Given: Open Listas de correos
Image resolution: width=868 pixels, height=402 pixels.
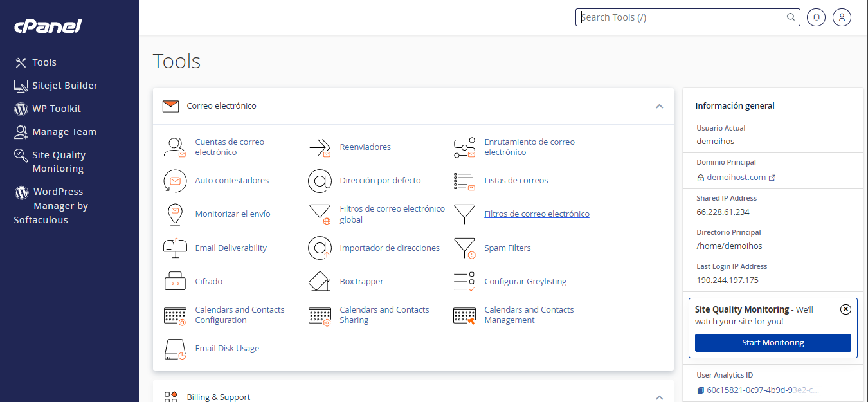Looking at the screenshot, I should coord(516,180).
